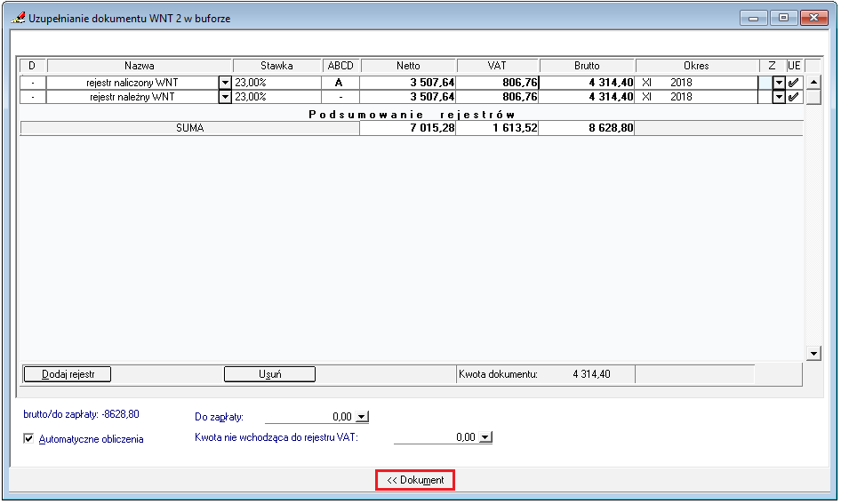The width and height of the screenshot is (841, 504).
Task: Select the Netto cell of rejestr naliczony WNT
Action: pos(409,83)
